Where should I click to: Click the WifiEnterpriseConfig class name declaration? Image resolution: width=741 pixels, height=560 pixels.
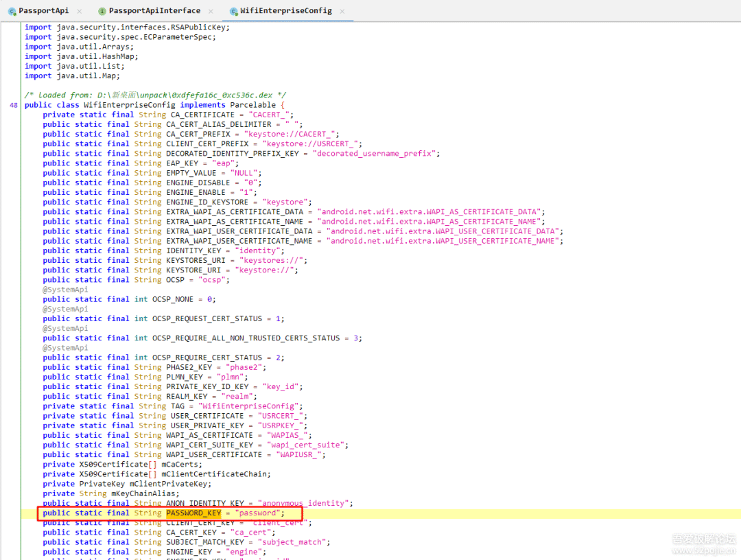coord(130,105)
